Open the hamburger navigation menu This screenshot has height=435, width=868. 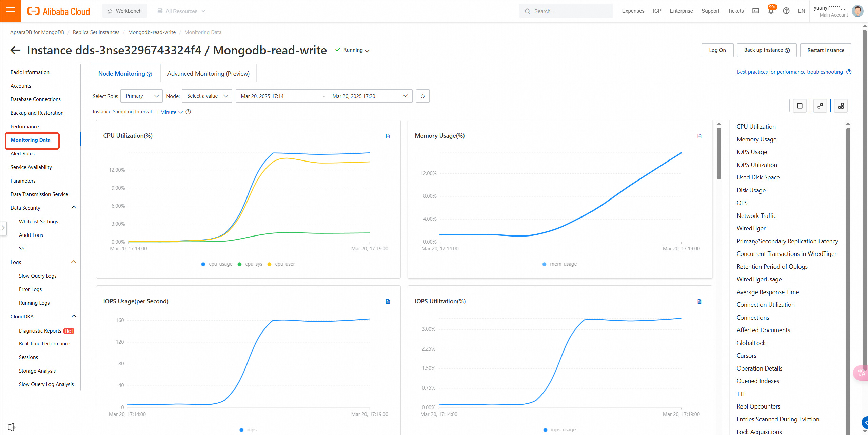pos(11,11)
